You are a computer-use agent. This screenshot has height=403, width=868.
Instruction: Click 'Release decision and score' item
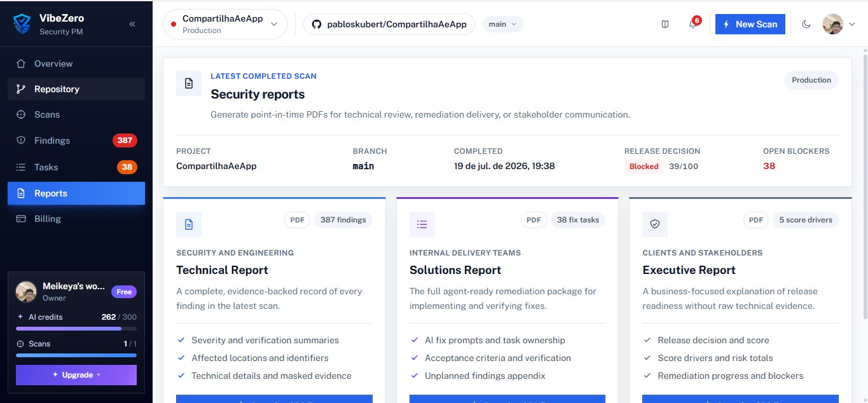click(x=713, y=340)
